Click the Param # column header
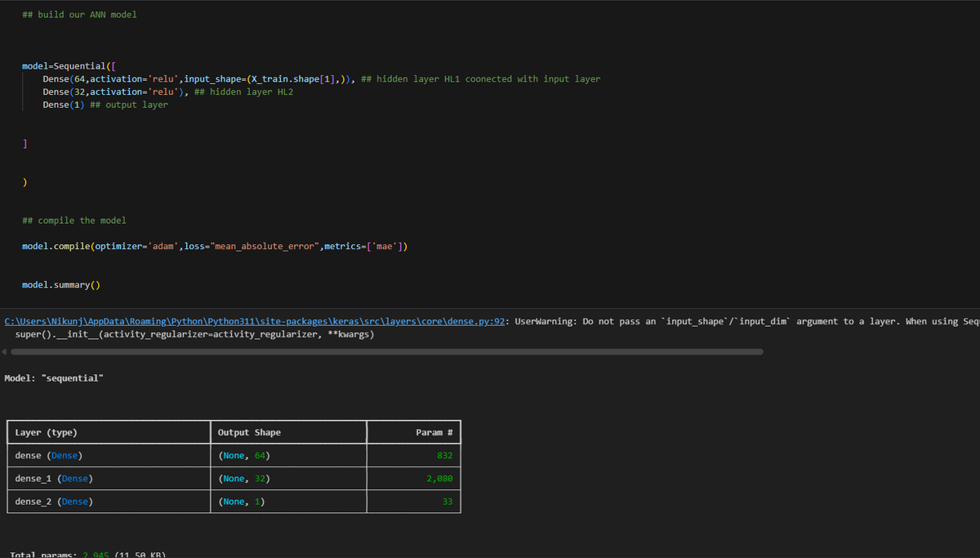 pyautogui.click(x=433, y=431)
